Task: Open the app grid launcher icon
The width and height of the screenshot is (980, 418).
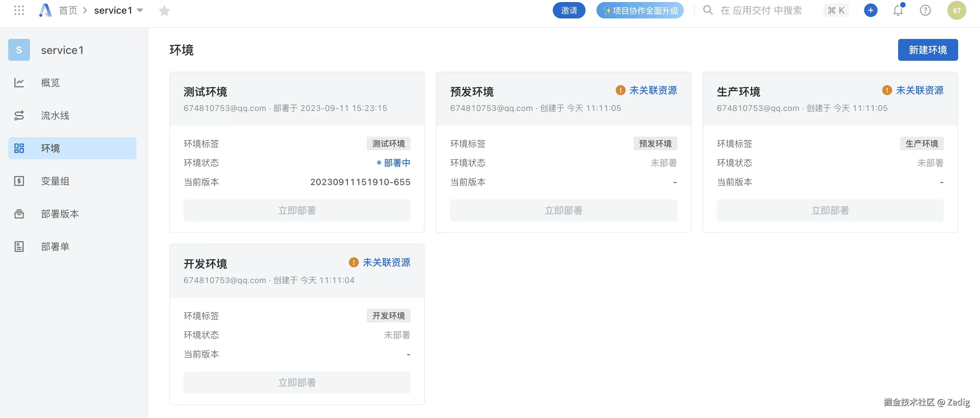Action: coord(19,10)
